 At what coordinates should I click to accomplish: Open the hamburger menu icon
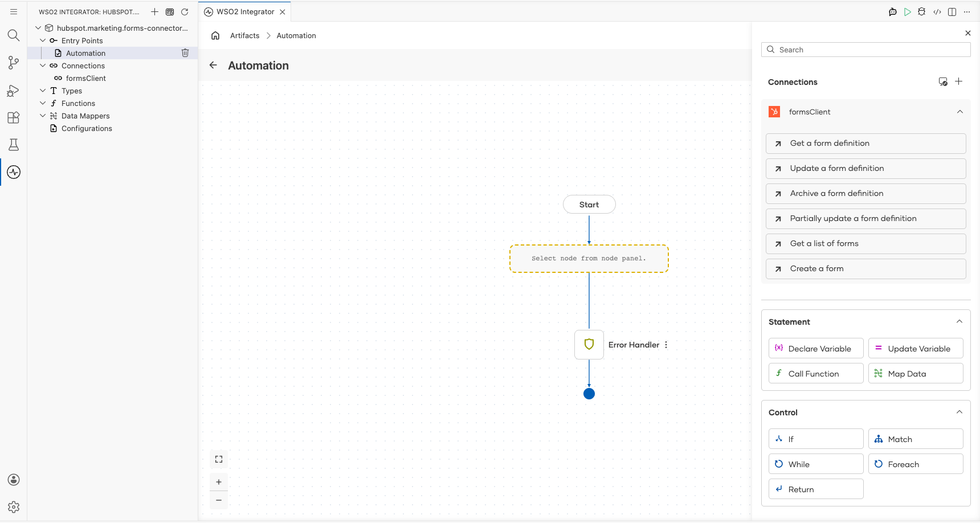pos(14,11)
